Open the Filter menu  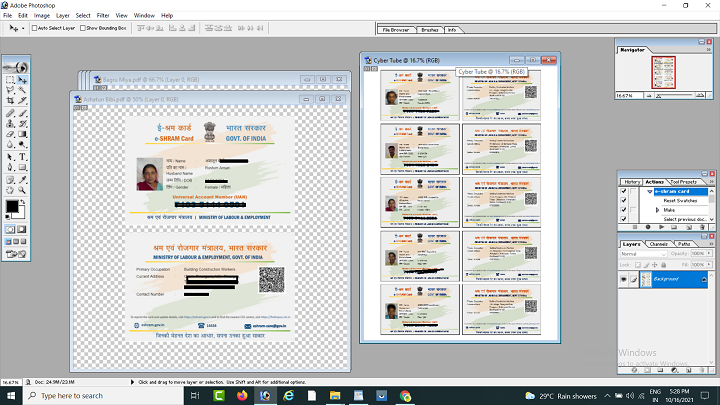(103, 16)
